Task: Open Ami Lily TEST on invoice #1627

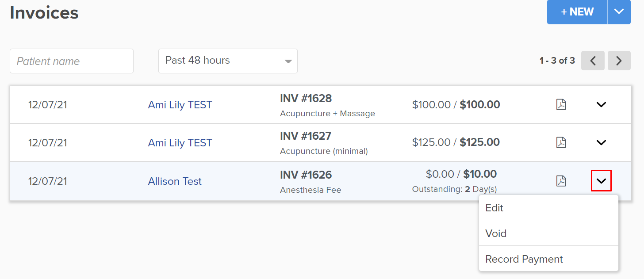Action: click(x=180, y=143)
